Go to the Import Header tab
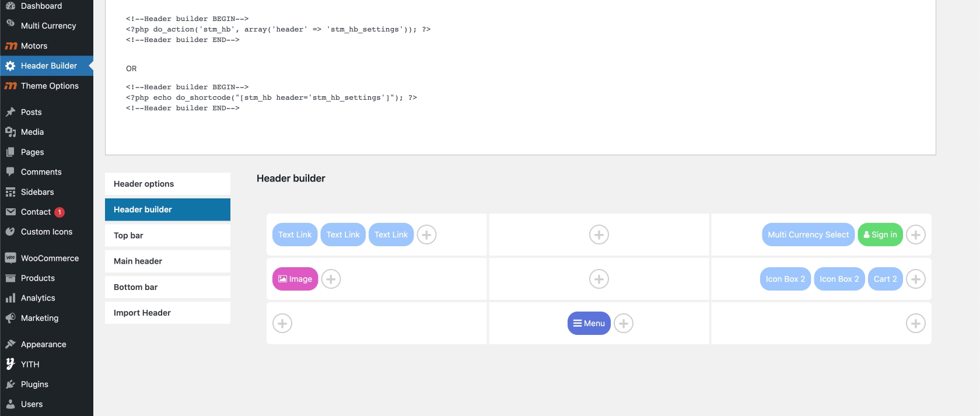 [167, 313]
